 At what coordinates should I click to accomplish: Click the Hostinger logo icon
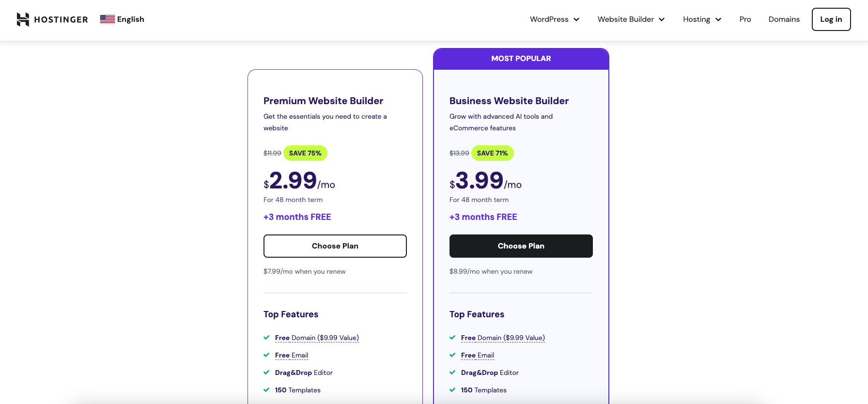(x=23, y=19)
